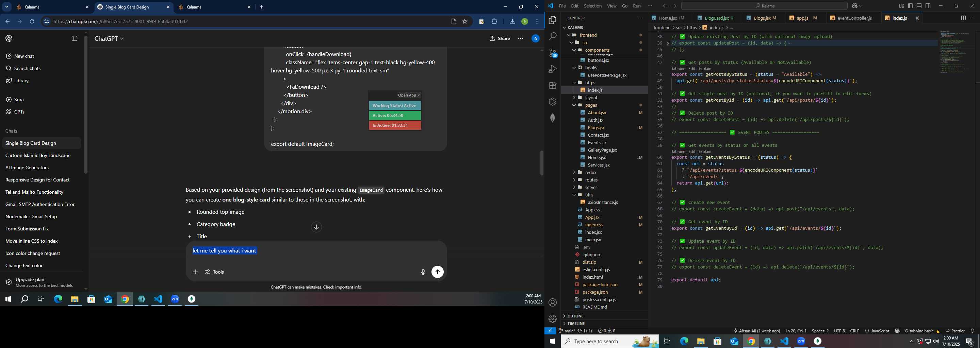Click plus attach icon in composer
The width and height of the screenshot is (980, 348).
[x=195, y=272]
